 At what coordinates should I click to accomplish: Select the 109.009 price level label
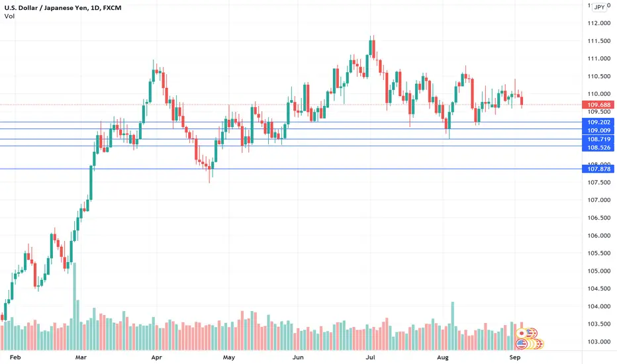pos(598,130)
